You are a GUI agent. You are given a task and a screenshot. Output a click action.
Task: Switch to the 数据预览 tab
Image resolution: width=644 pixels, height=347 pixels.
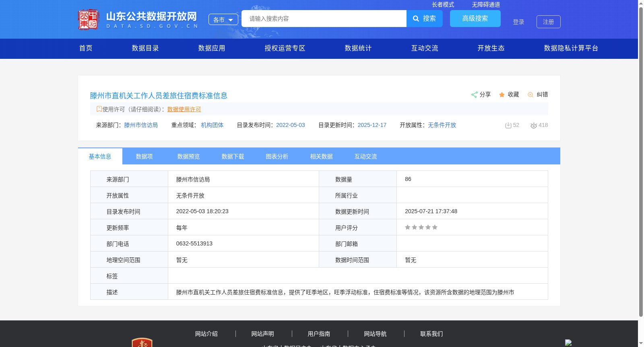point(189,156)
